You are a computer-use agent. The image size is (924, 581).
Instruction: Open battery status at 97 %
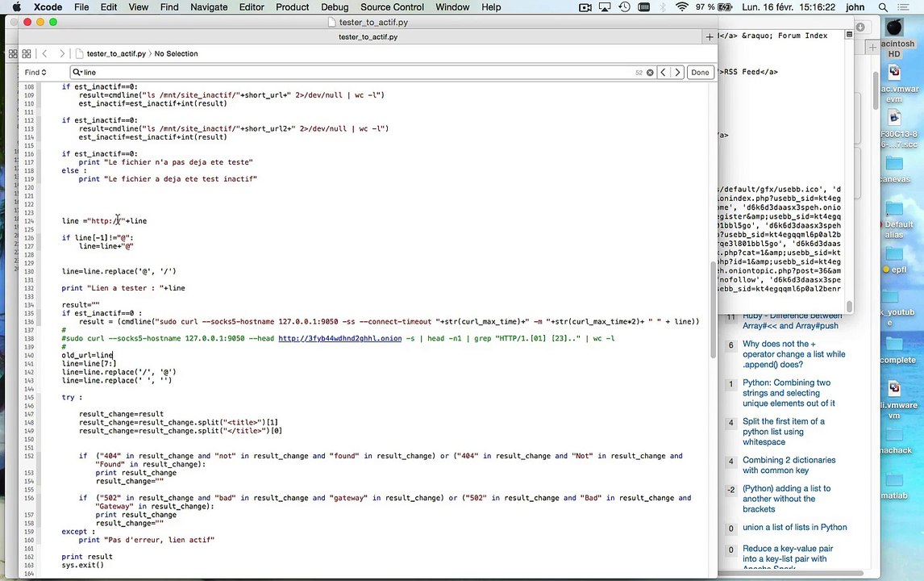click(x=713, y=7)
